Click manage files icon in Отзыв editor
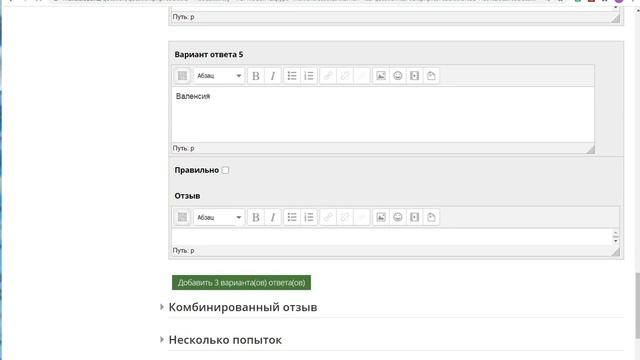The width and height of the screenshot is (640, 360). [x=431, y=217]
